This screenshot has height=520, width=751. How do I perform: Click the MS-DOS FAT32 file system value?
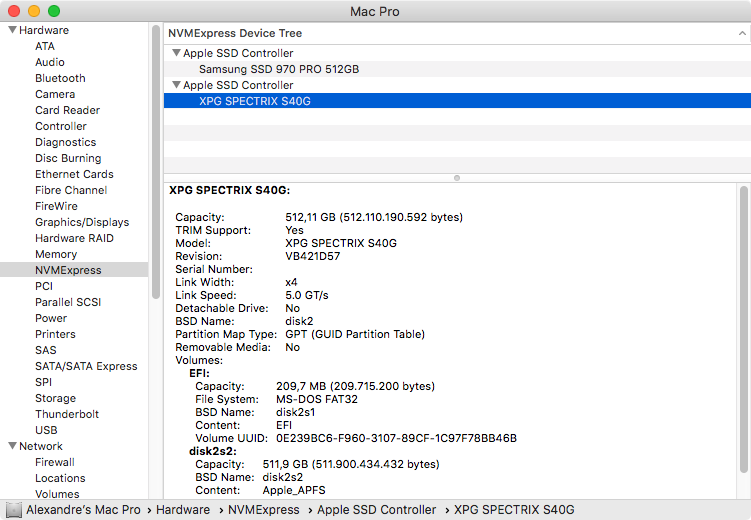pyautogui.click(x=317, y=399)
